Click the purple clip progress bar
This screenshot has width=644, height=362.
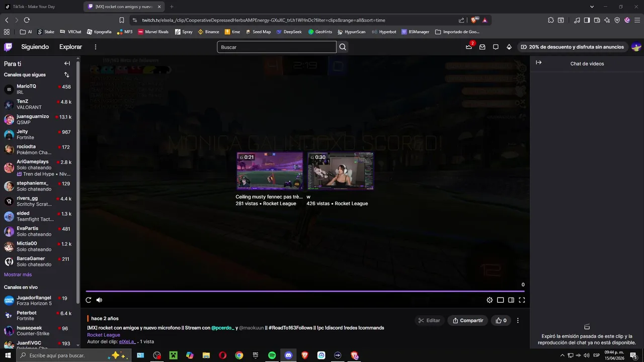tap(305, 291)
